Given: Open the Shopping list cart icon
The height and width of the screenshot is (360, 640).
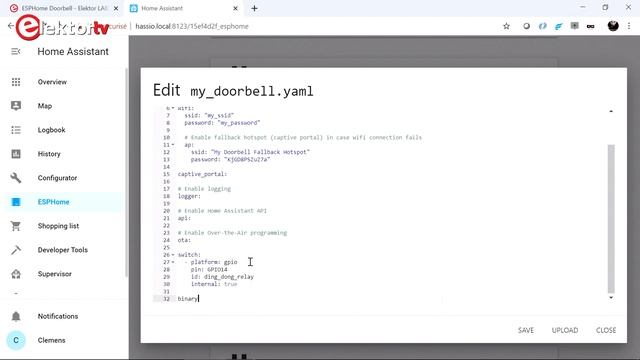Looking at the screenshot, I should tap(16, 226).
